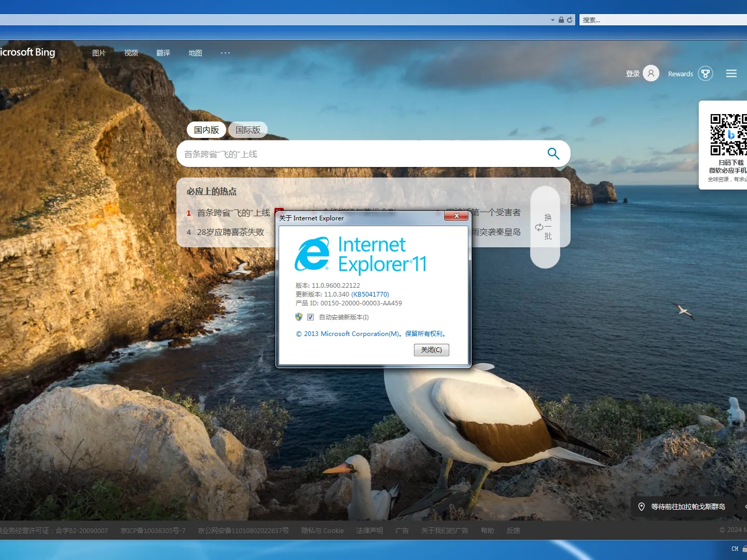The height and width of the screenshot is (560, 747).
Task: Click the Bing search input field
Action: pos(363,153)
